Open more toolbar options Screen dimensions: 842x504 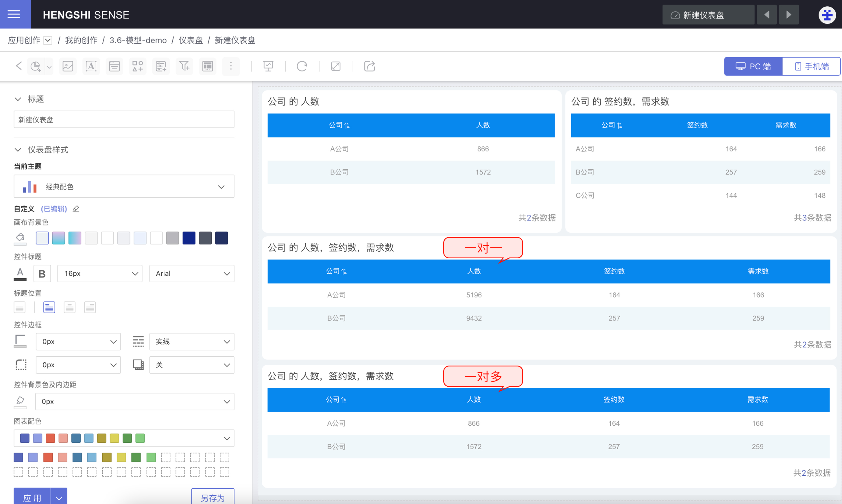231,66
